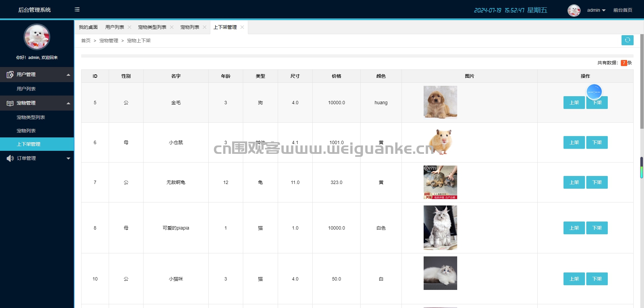Open the Maine Coon cat image
Viewport: 644px width, 308px height.
pos(440,228)
